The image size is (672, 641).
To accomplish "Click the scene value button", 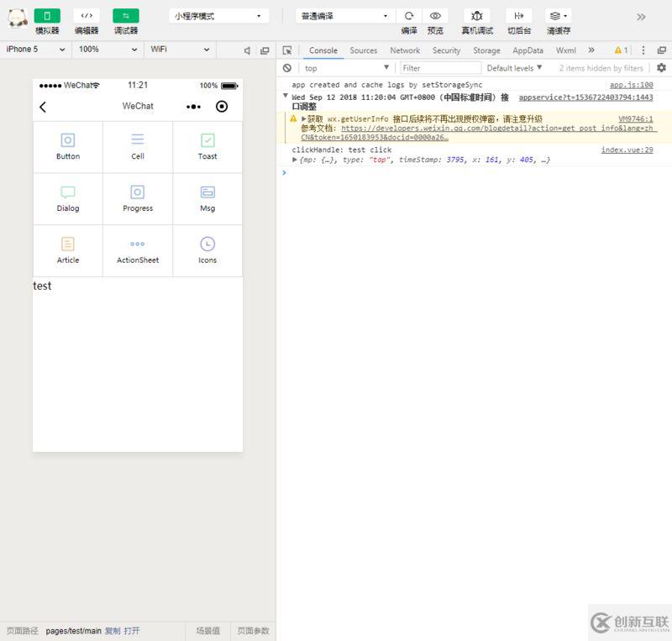I will coord(207,631).
